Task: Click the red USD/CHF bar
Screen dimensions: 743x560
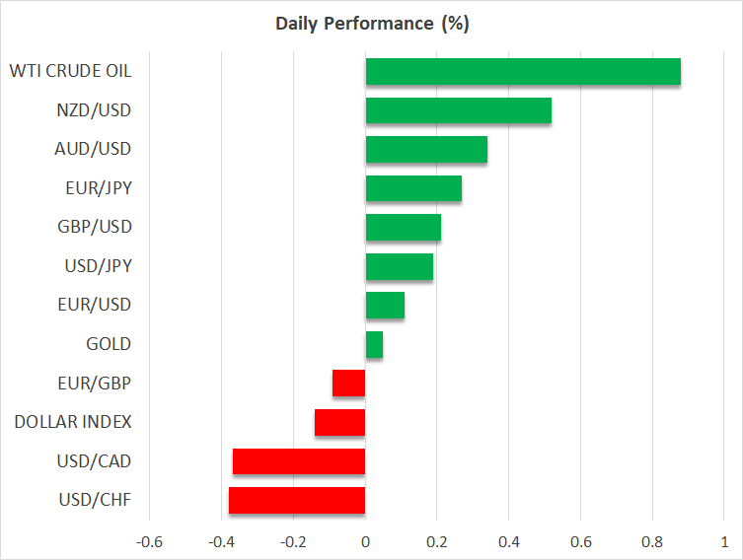Action: click(x=297, y=500)
